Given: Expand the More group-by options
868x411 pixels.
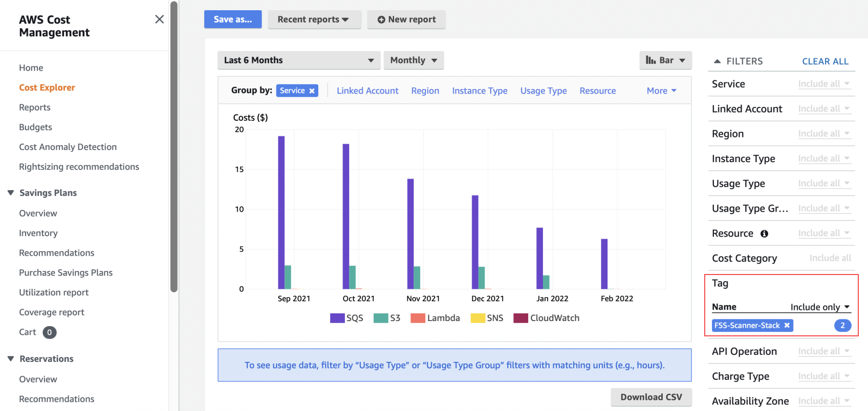Looking at the screenshot, I should click(x=661, y=91).
